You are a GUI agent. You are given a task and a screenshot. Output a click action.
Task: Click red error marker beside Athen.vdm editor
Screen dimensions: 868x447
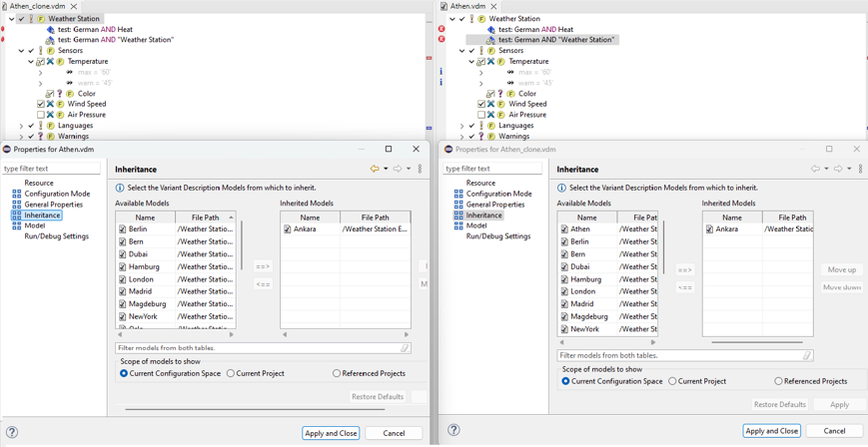(x=441, y=29)
